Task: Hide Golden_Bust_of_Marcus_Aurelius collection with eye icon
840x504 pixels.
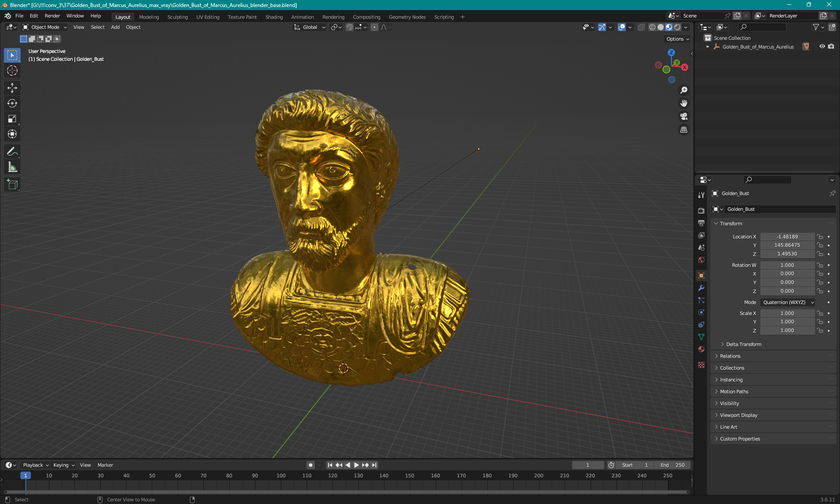Action: [x=822, y=46]
